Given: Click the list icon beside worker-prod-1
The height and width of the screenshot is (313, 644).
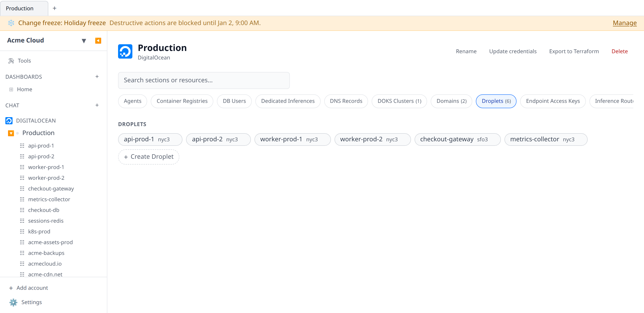Looking at the screenshot, I should tap(22, 167).
